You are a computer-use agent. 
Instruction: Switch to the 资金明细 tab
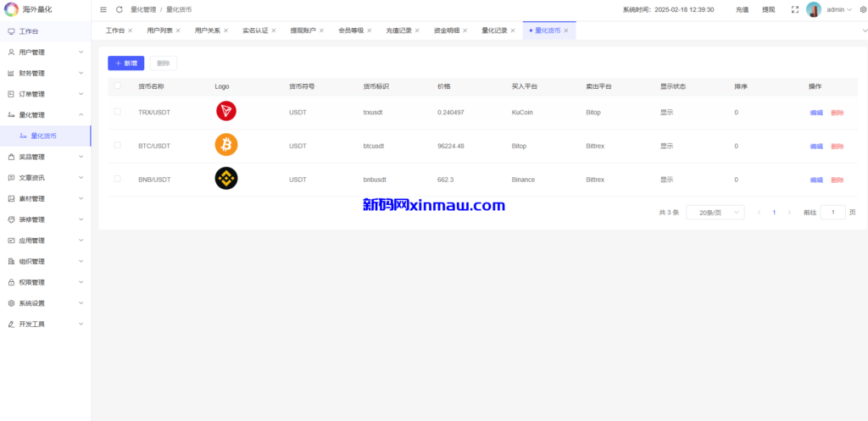point(446,30)
